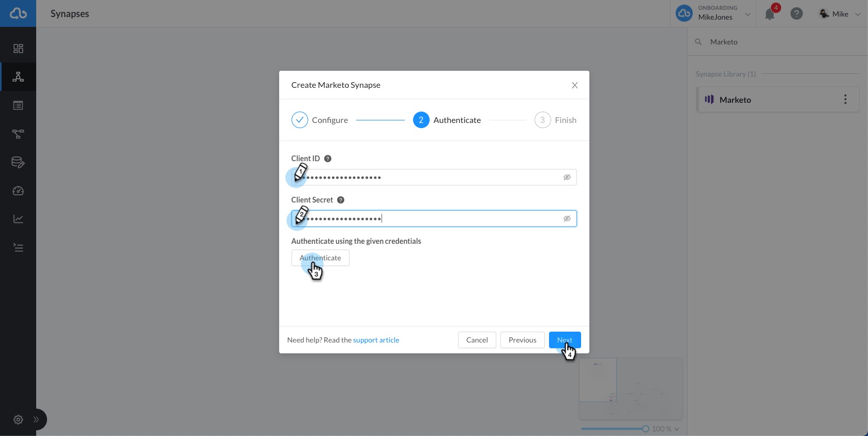Open the 100 % zoom level dropdown
This screenshot has width=868, height=436.
tap(666, 429)
